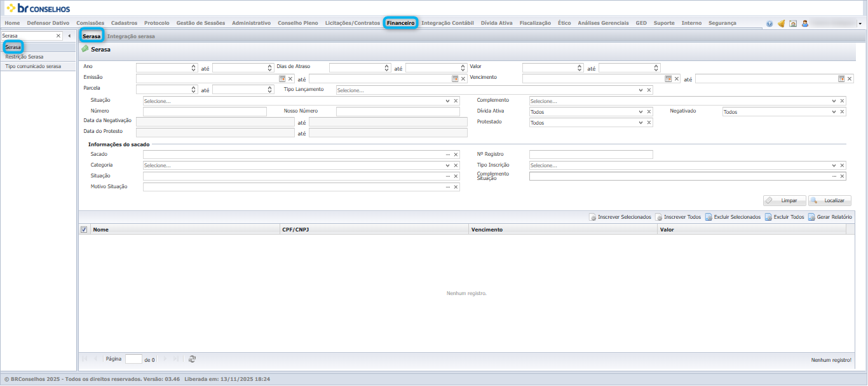The height and width of the screenshot is (386, 868).
Task: Expand the Tipo Lançamento dropdown
Action: coord(641,90)
